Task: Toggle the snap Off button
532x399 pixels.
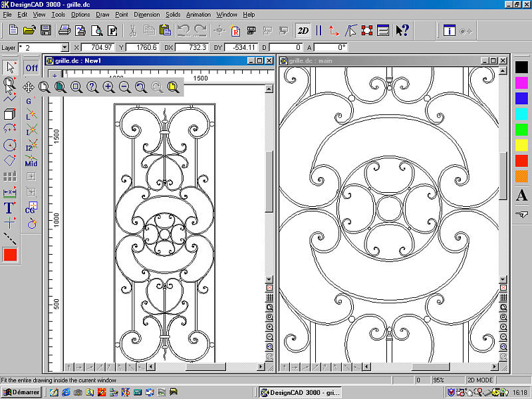Action: 31,68
